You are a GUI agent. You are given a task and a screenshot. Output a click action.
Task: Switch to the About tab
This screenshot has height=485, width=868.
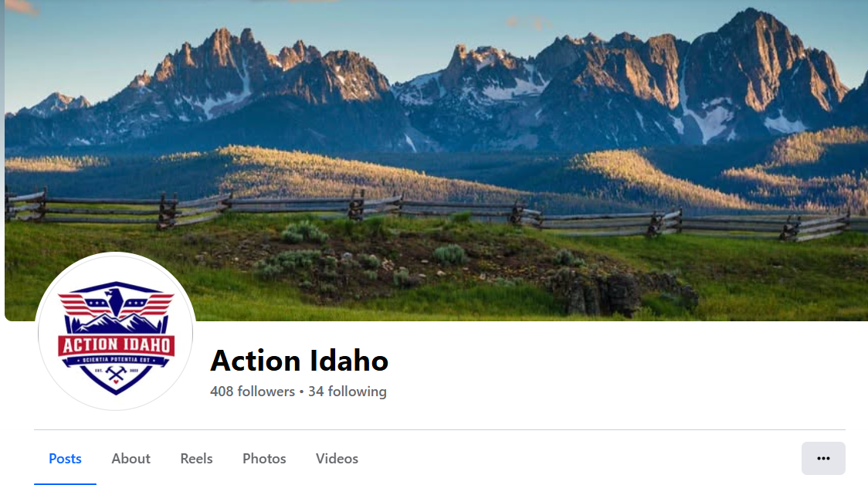click(131, 459)
